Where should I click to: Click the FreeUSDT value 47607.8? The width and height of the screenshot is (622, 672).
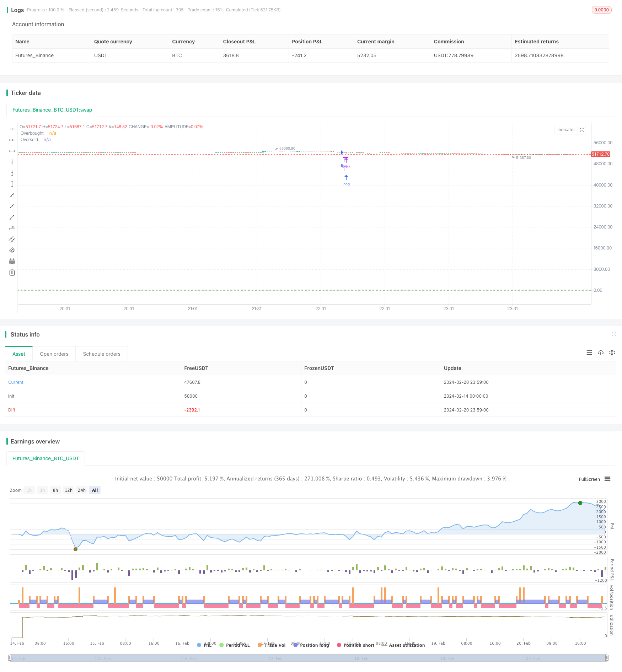coord(192,382)
